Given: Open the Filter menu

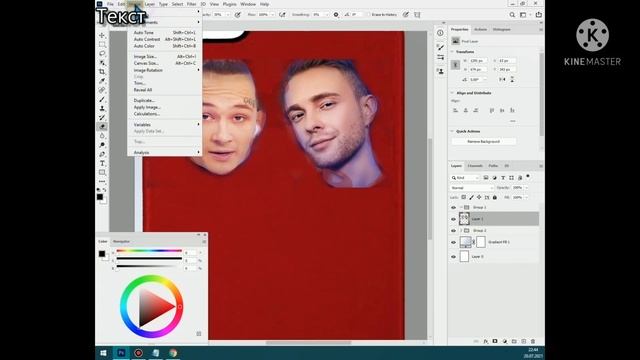Looking at the screenshot, I should click(191, 4).
